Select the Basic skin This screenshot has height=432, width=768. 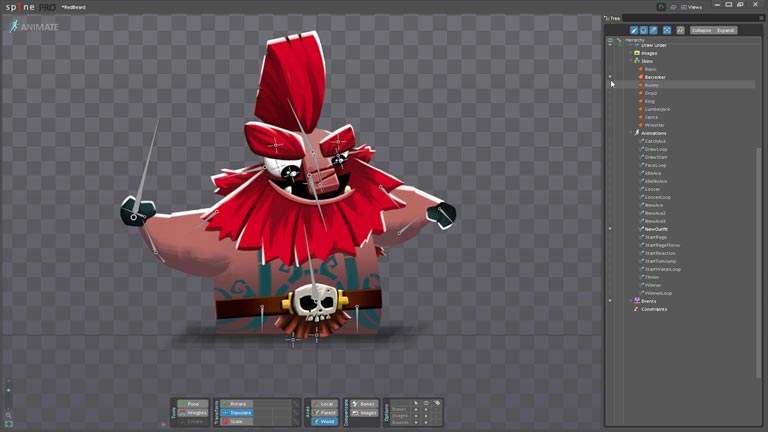650,69
